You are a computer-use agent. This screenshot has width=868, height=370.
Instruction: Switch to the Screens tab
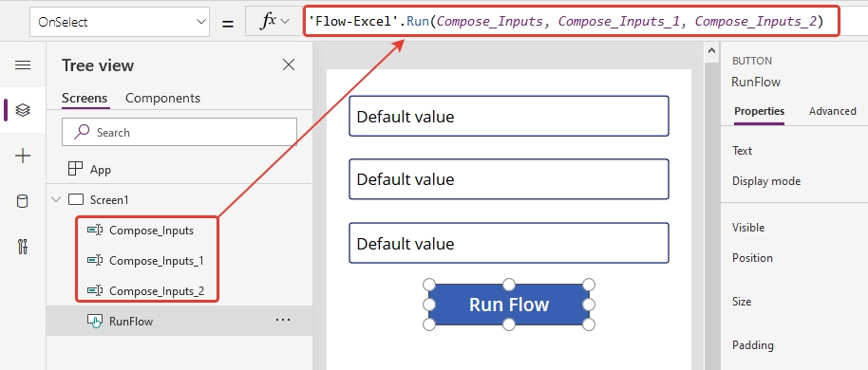[85, 98]
